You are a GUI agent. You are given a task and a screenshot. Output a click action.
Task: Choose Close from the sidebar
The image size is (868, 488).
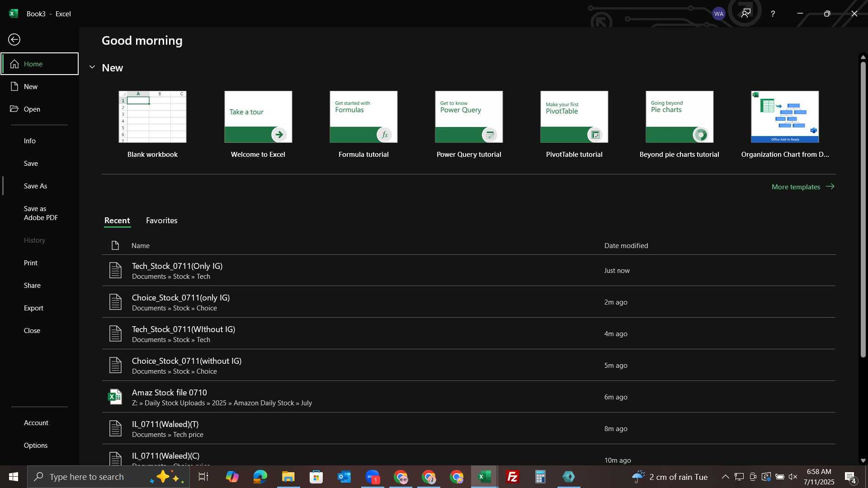pos(39,330)
